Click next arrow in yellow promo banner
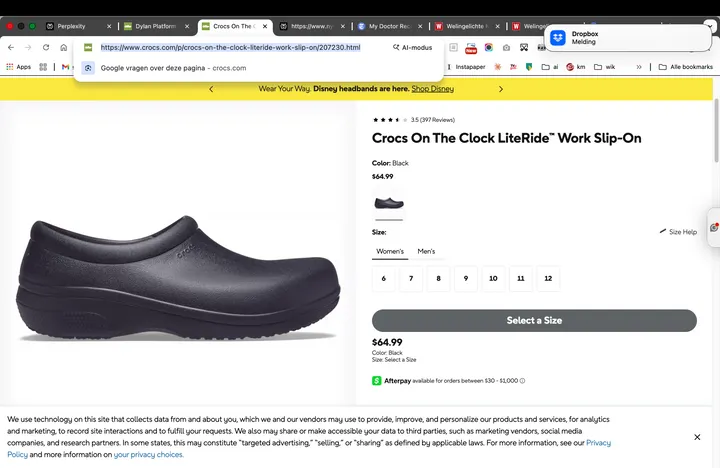This screenshot has width=720, height=468. tap(501, 89)
